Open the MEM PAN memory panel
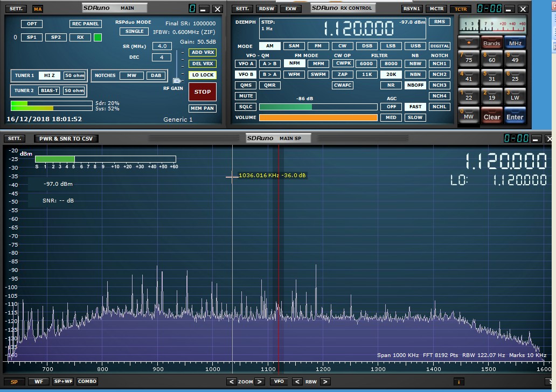This screenshot has height=392, width=556. point(203,108)
